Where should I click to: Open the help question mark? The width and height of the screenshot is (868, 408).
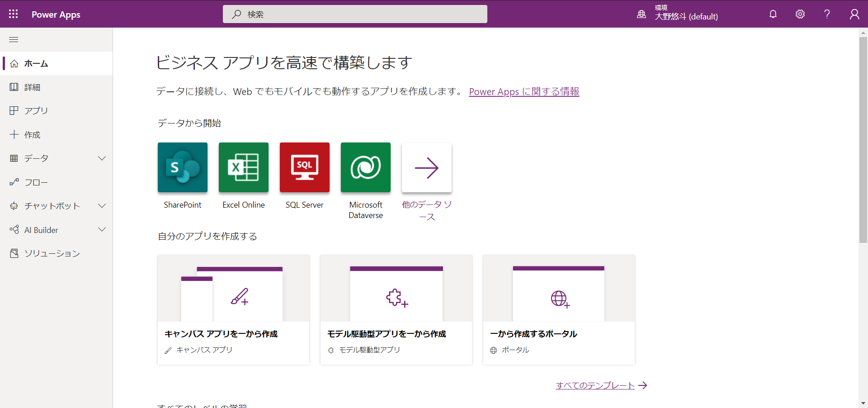[x=827, y=14]
